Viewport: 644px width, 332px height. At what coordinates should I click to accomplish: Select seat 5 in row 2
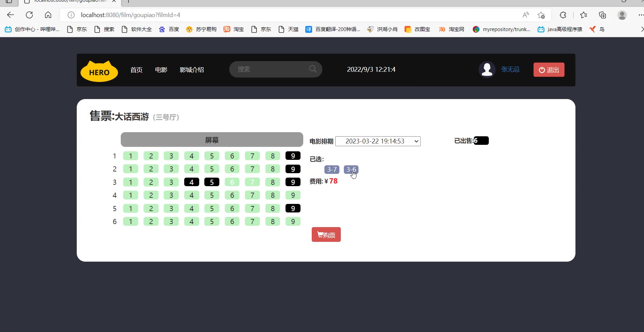coord(212,169)
